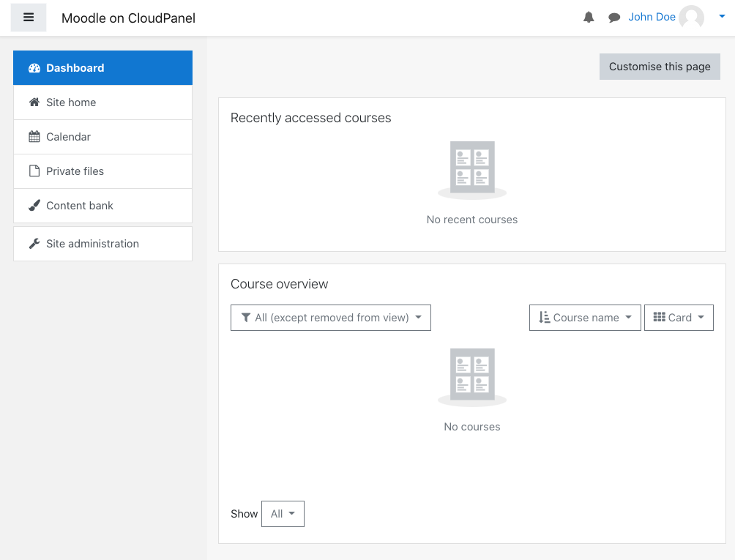The width and height of the screenshot is (735, 560).
Task: Toggle the hamburger side panel button
Action: pyautogui.click(x=29, y=18)
